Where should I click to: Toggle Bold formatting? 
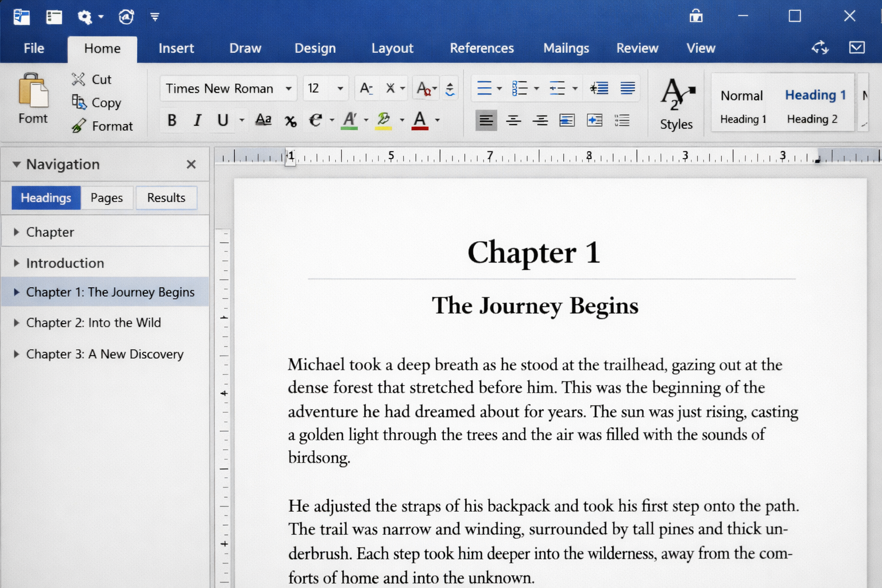[172, 120]
